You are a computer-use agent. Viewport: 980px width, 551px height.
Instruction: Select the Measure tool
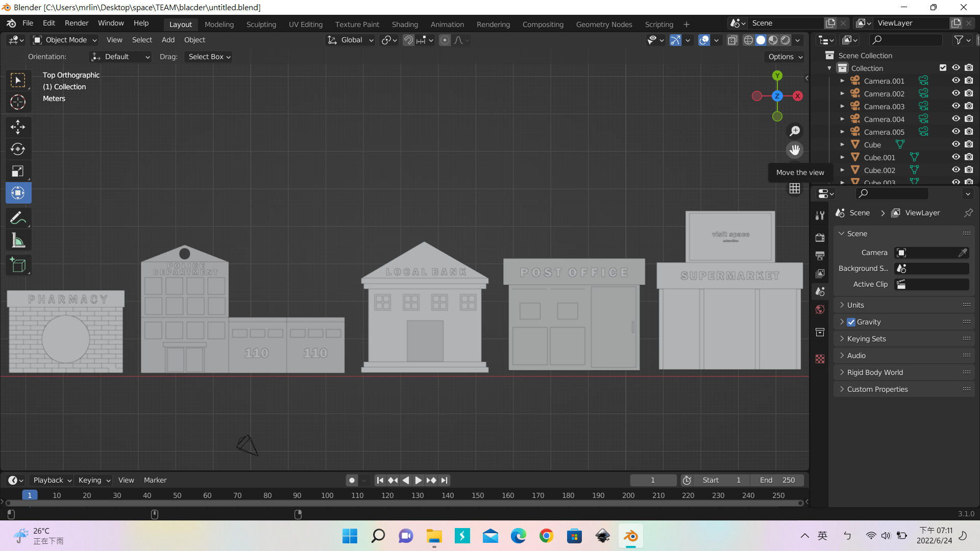(x=18, y=240)
